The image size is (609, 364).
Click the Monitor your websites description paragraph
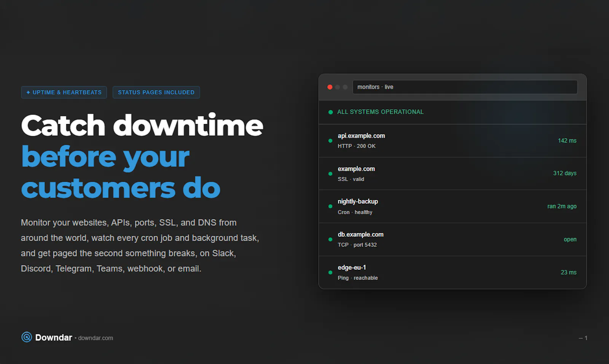pos(140,246)
